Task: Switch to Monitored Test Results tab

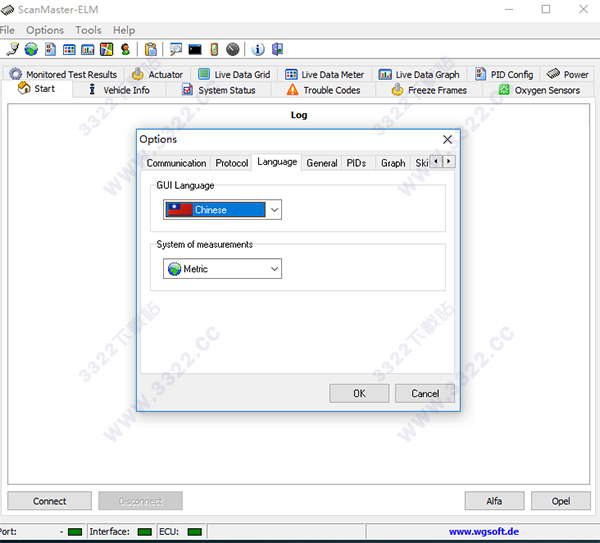Action: click(x=64, y=74)
